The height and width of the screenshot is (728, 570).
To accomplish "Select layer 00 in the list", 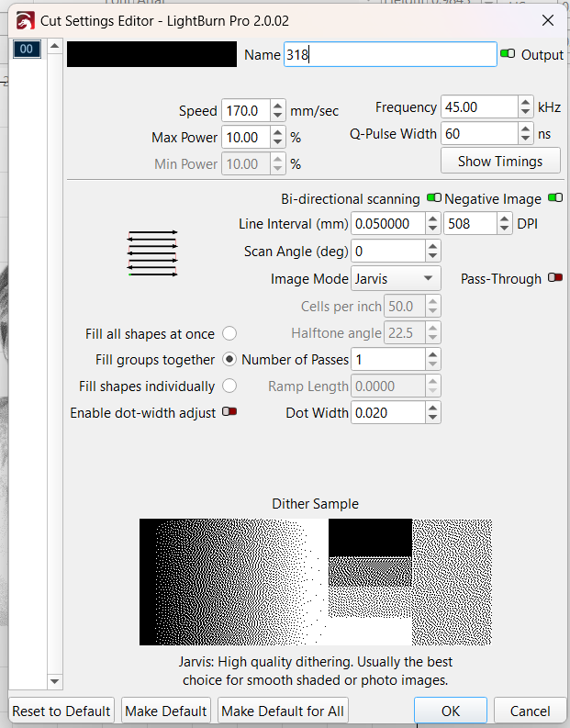I will pyautogui.click(x=28, y=50).
